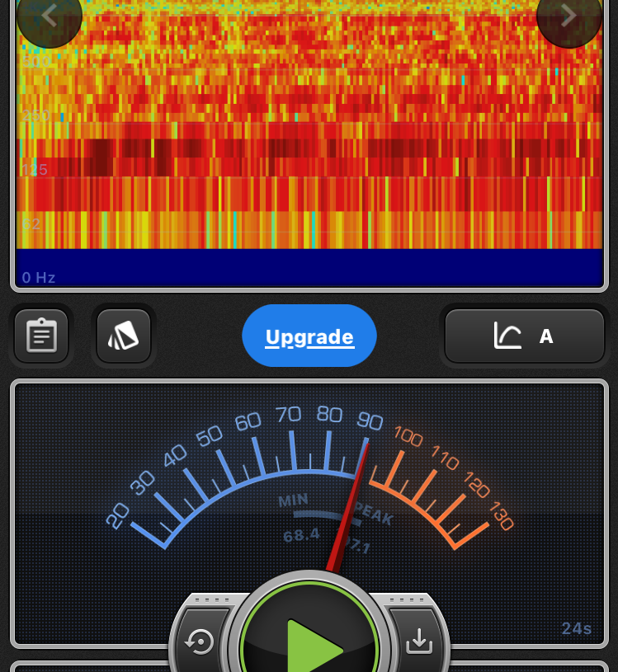Tap the 90 mark on the gauge

[x=370, y=421]
